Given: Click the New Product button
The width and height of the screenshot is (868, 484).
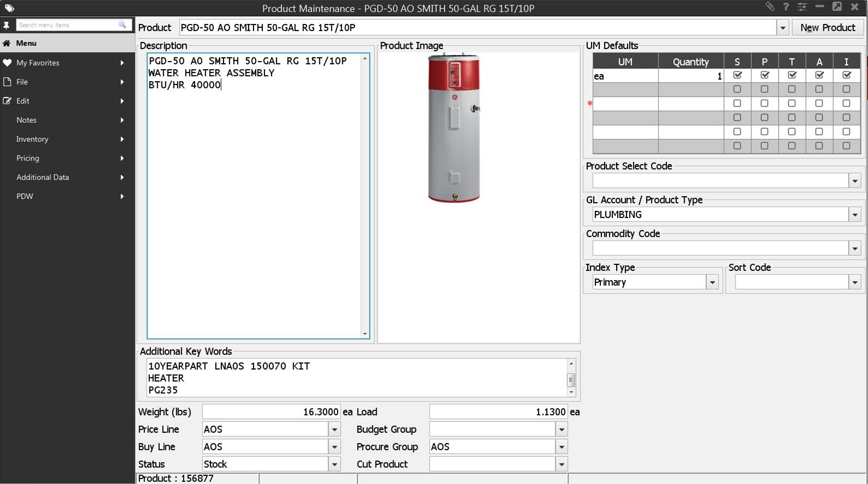Looking at the screenshot, I should coord(828,28).
